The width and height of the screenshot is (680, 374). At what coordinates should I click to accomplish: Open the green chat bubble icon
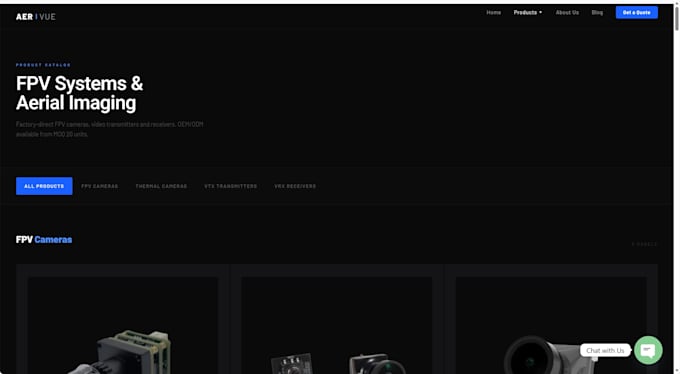pos(648,350)
